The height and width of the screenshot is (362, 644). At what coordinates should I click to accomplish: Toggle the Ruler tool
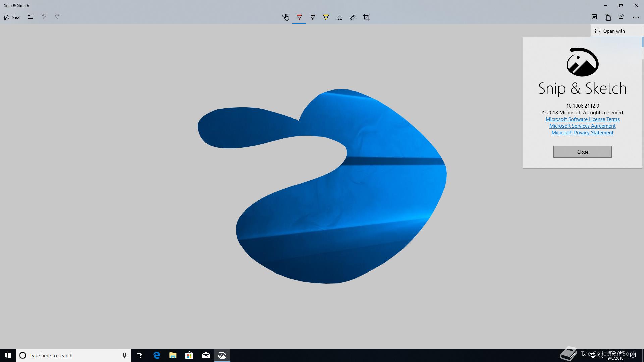353,17
